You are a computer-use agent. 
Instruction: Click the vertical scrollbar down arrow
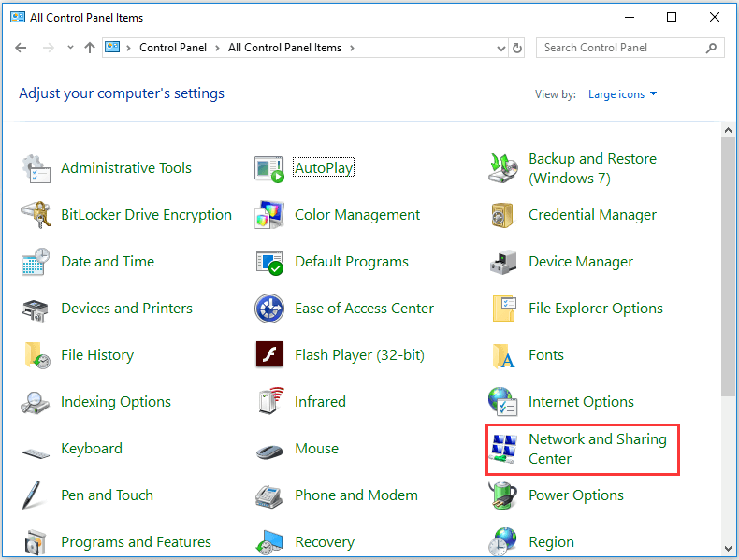(x=729, y=548)
